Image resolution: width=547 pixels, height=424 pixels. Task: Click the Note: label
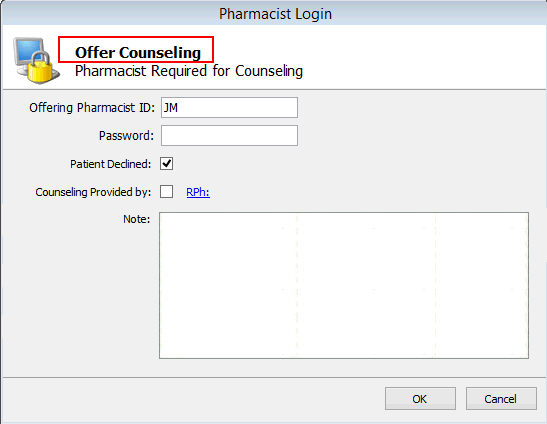pos(136,219)
